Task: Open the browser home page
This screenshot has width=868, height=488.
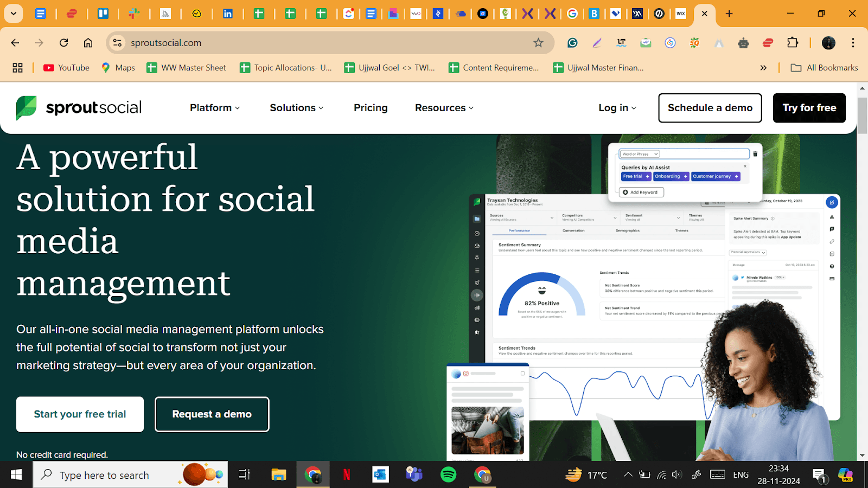Action: [x=88, y=43]
